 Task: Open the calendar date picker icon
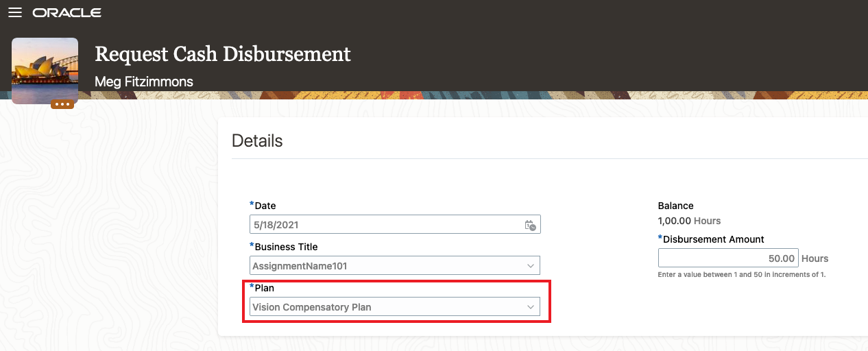(x=530, y=225)
